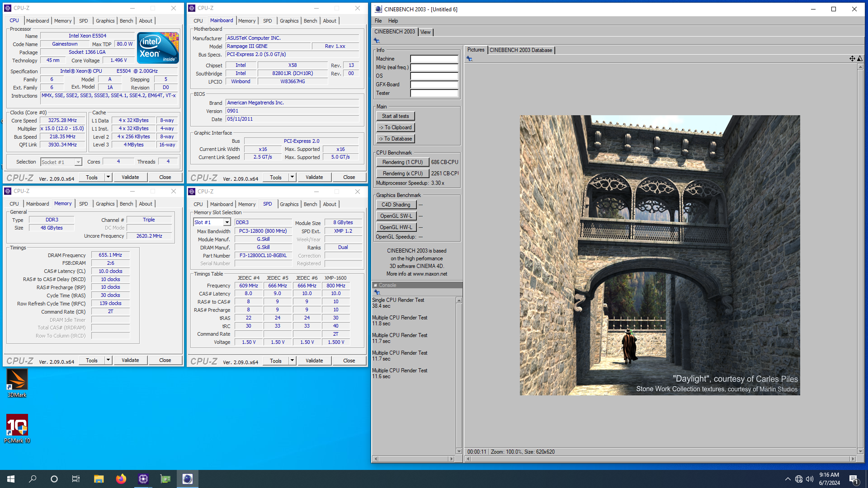Click the Tester info input field
Image resolution: width=868 pixels, height=488 pixels.
(434, 93)
